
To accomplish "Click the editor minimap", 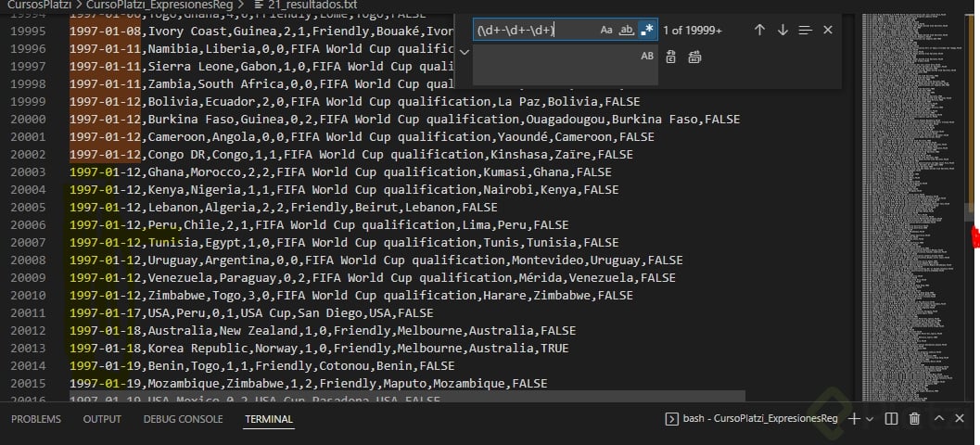I will coord(912,206).
